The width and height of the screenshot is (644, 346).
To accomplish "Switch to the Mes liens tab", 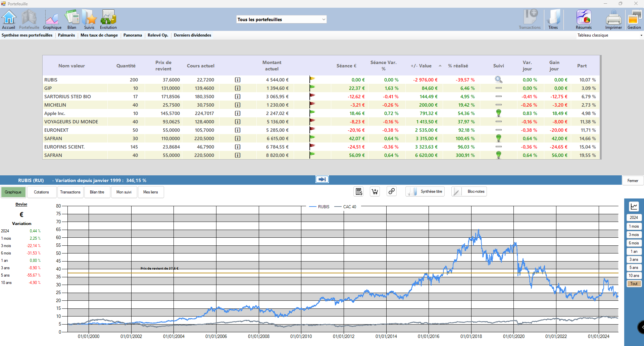I will 151,192.
